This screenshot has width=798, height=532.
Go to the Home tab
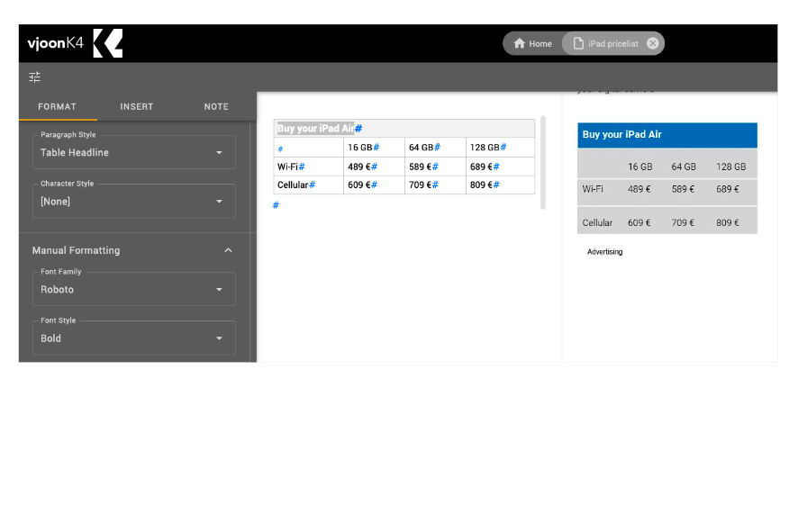point(532,44)
